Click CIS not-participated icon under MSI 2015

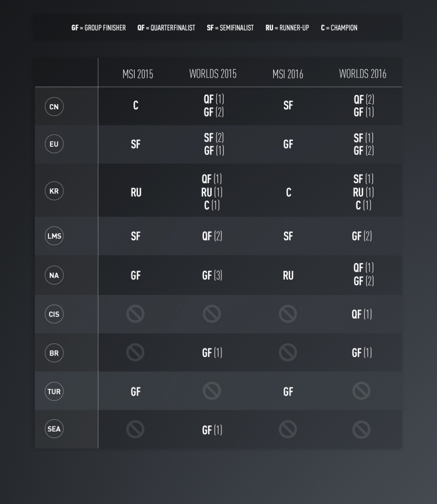pos(135,314)
